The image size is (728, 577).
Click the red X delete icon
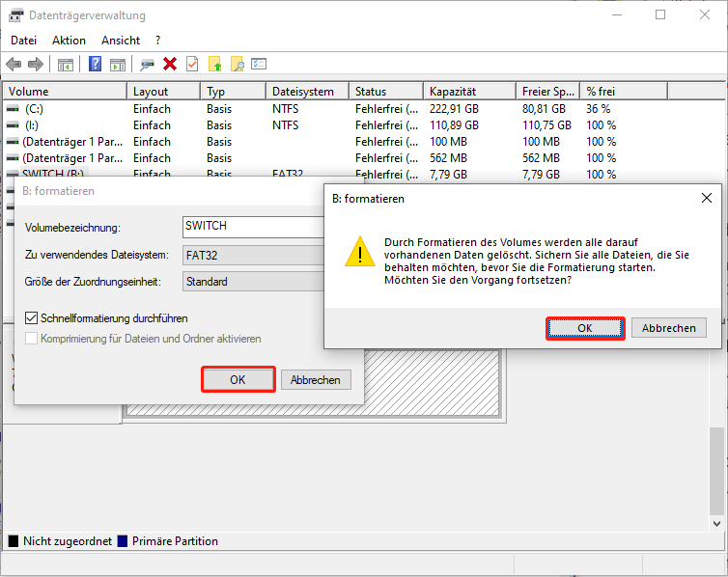coord(170,65)
